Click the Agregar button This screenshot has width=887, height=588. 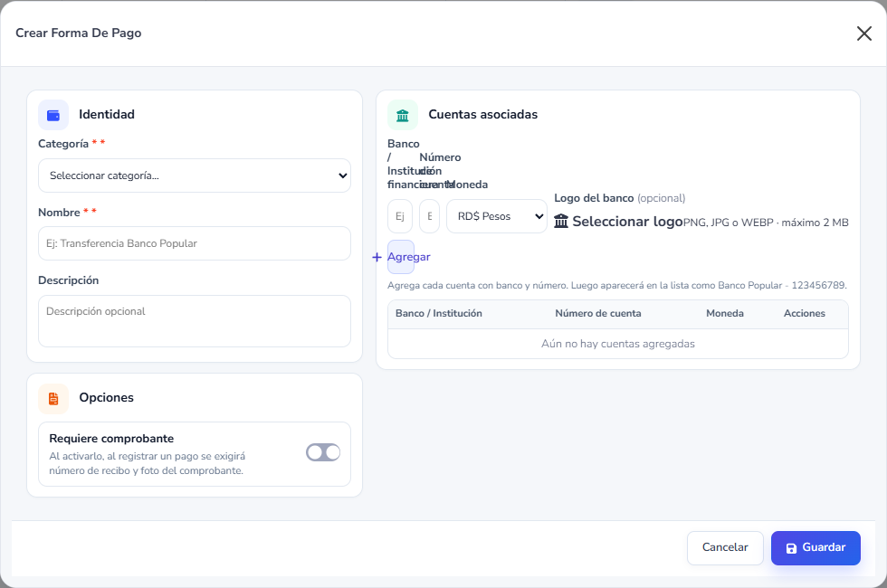[401, 257]
